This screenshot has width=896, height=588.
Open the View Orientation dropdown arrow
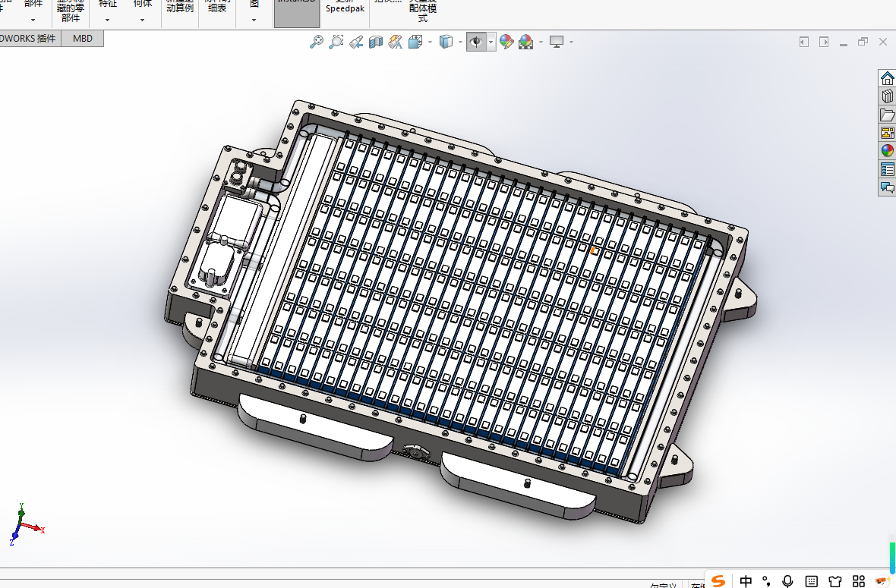point(430,42)
